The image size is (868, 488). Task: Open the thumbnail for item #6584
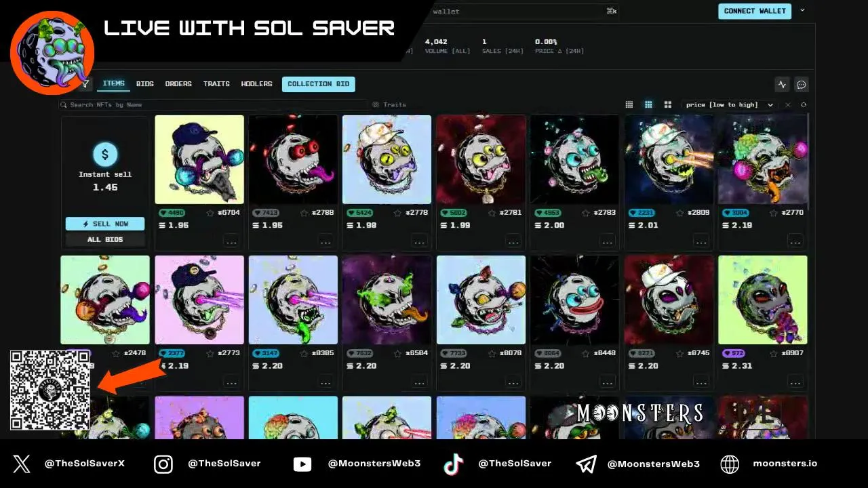click(x=387, y=300)
